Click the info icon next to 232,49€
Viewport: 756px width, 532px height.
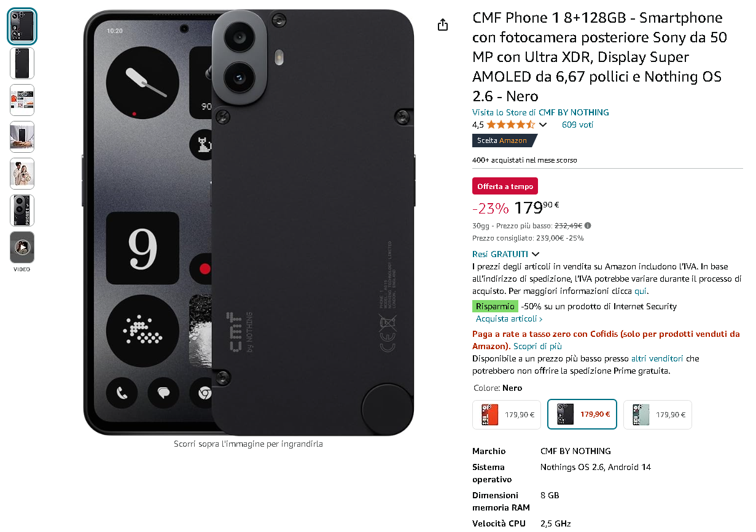tap(588, 225)
